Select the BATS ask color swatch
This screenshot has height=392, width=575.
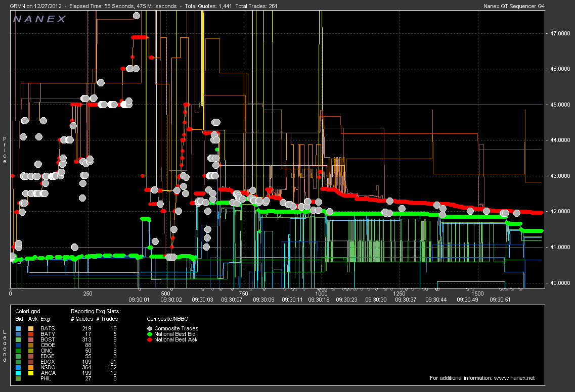click(x=31, y=329)
